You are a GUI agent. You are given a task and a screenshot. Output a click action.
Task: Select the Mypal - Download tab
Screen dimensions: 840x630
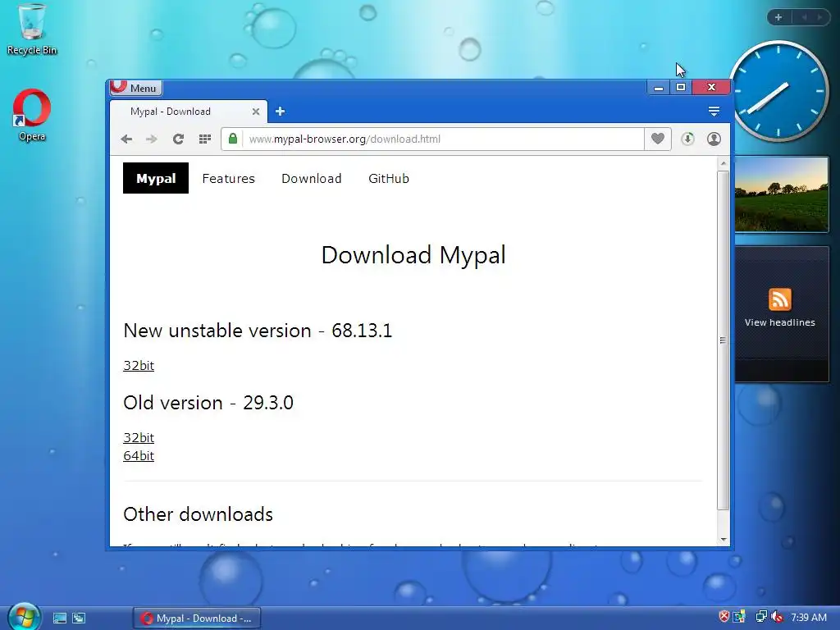click(189, 112)
